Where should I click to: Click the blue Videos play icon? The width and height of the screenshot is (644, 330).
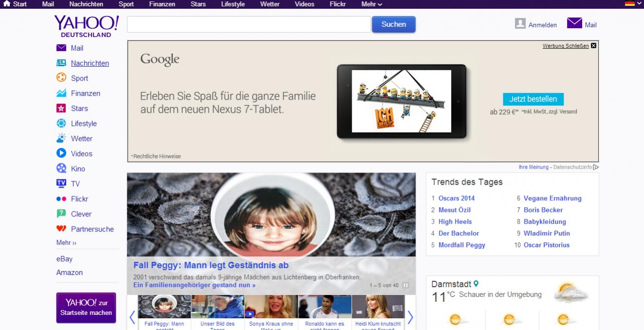(x=61, y=153)
